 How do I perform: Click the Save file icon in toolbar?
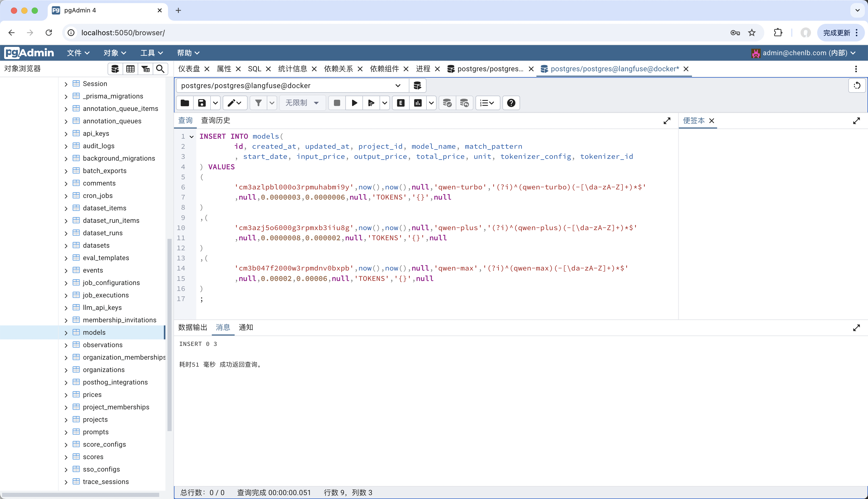[202, 103]
